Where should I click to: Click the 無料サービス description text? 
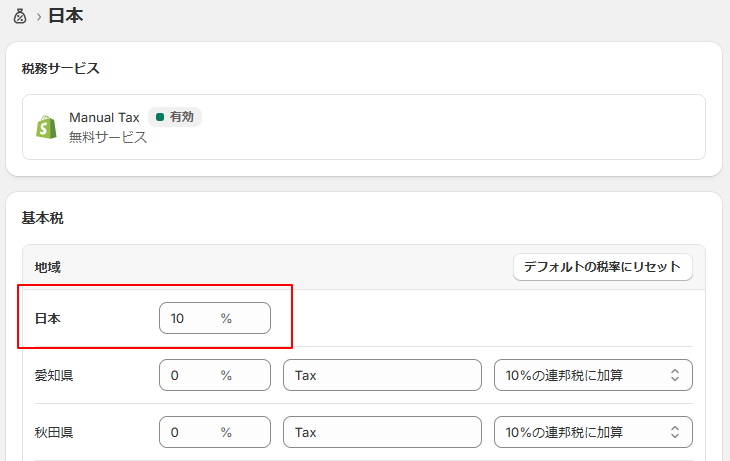(x=108, y=138)
